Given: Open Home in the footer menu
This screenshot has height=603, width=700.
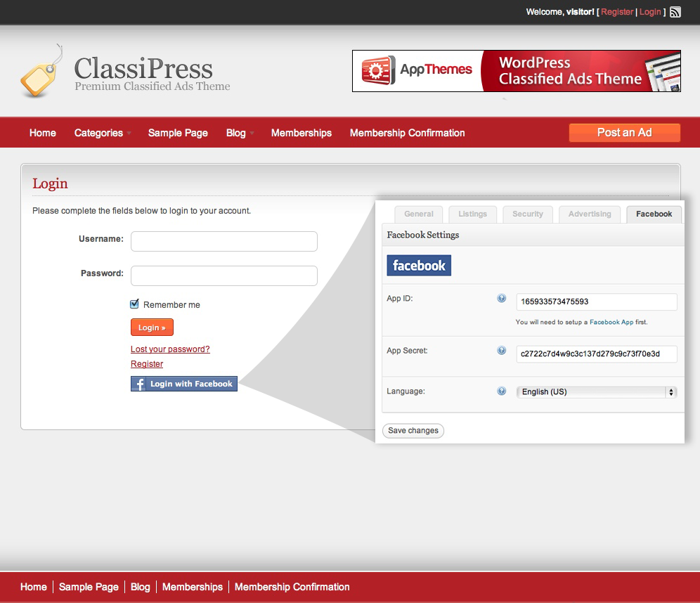Looking at the screenshot, I should pos(34,587).
